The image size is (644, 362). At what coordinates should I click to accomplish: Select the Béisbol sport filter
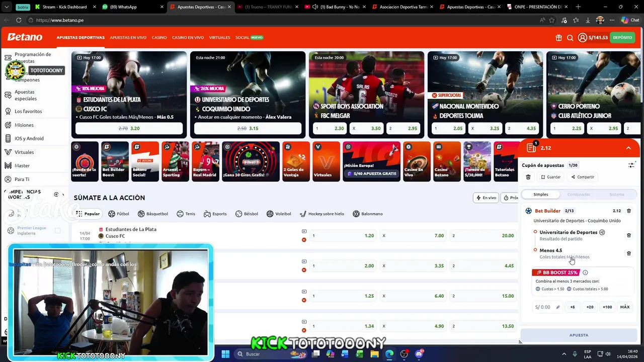pos(246,214)
